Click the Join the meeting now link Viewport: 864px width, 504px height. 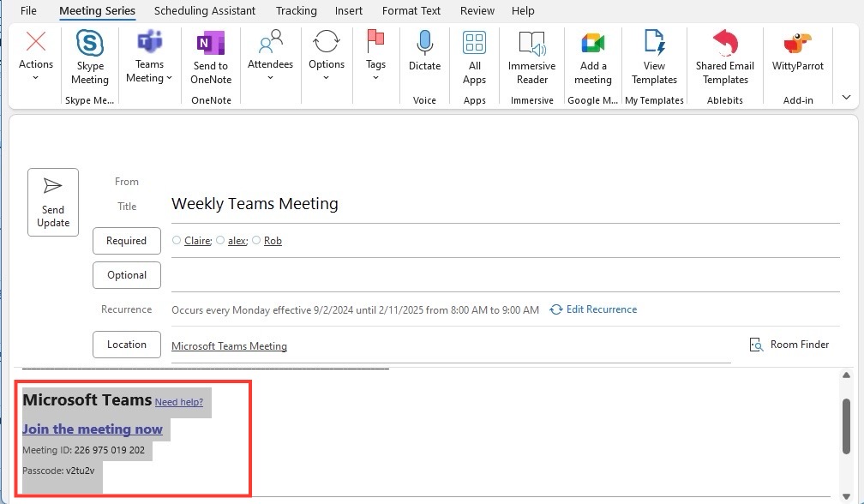click(x=93, y=429)
